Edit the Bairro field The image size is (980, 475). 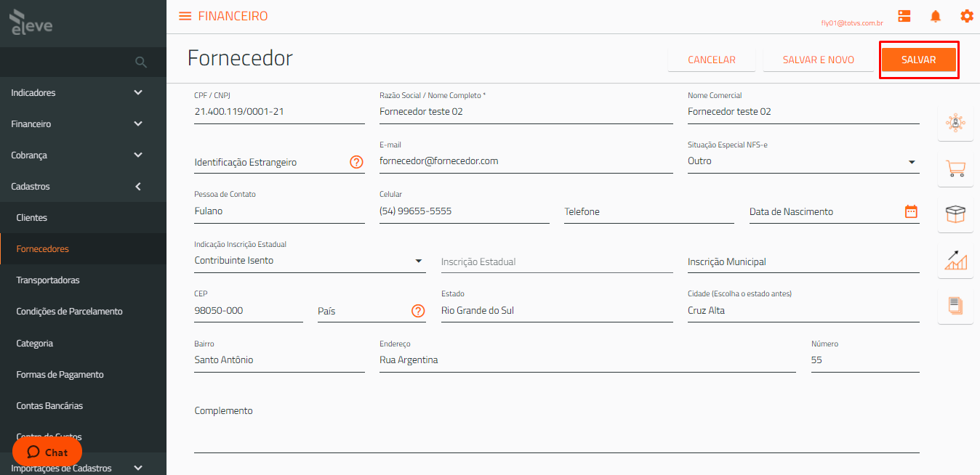point(279,360)
